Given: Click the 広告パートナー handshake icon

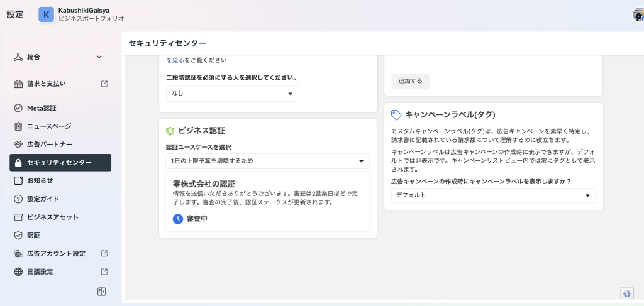Looking at the screenshot, I should click(18, 145).
